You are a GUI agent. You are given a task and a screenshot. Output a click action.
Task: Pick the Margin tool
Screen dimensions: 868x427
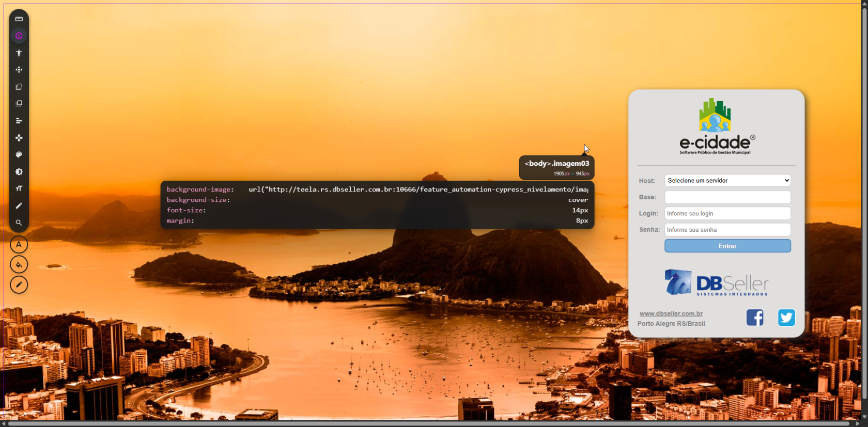(19, 87)
